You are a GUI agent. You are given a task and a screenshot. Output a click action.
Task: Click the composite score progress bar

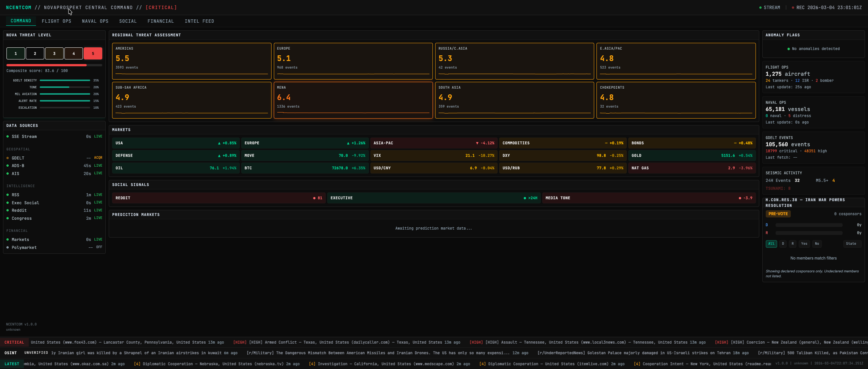[x=54, y=65]
